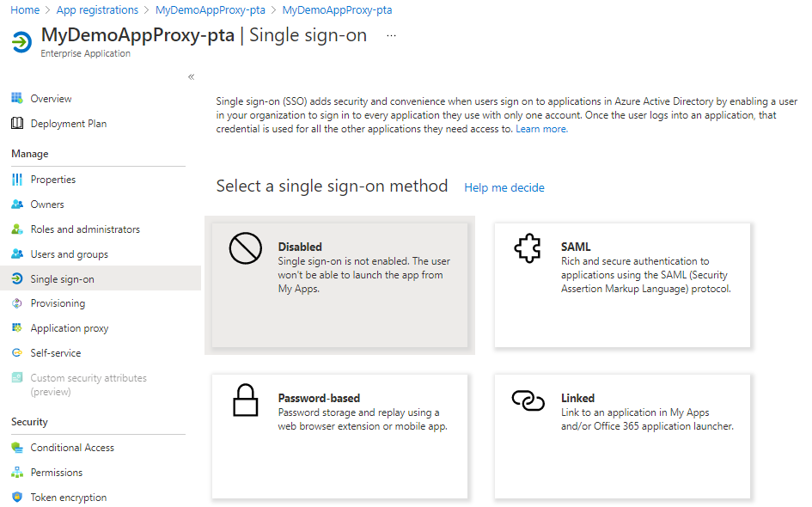Collapse the left navigation menu
812x507 pixels.
click(191, 77)
